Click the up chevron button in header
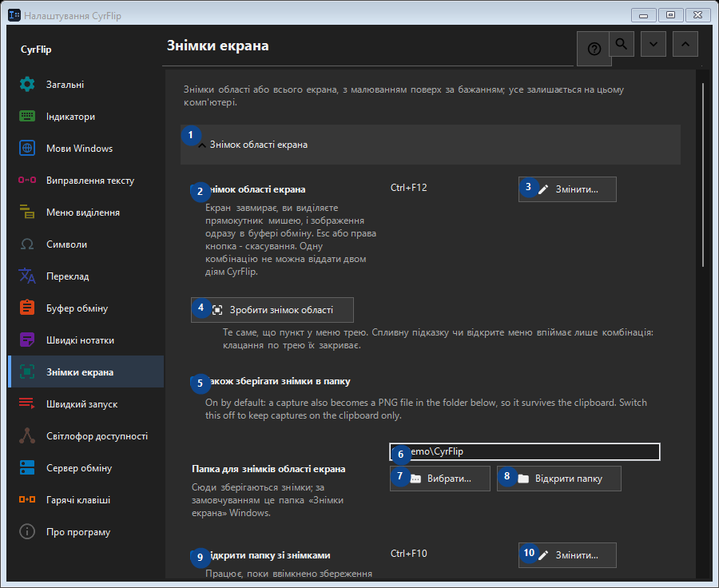This screenshot has height=588, width=719. click(685, 44)
